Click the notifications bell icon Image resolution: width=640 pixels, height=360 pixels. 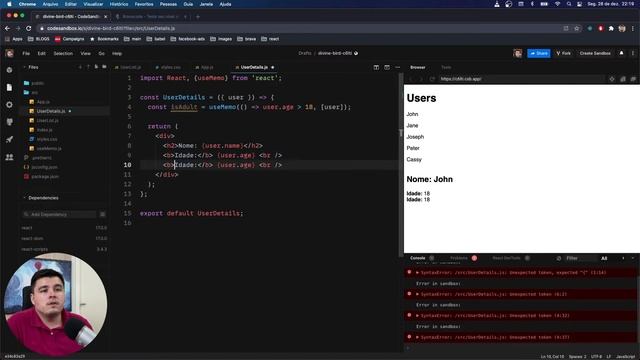(x=621, y=53)
